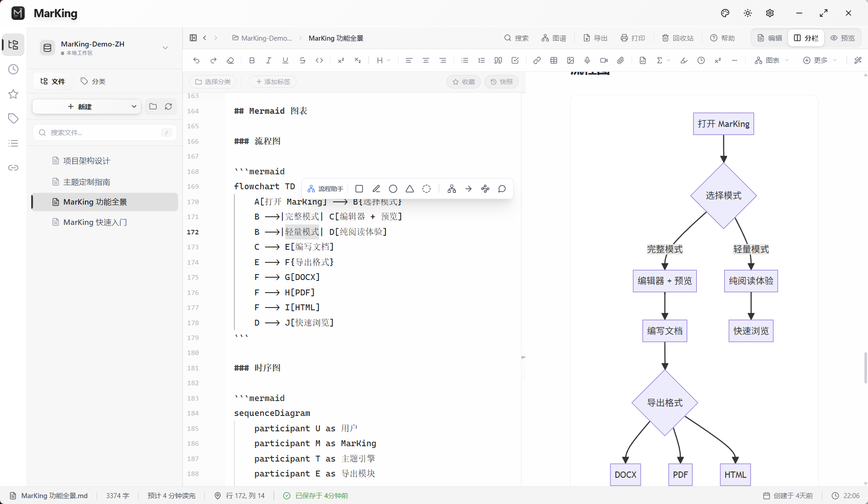This screenshot has height=504, width=868.
Task: Clear formatting with the eraser tool
Action: 230,61
